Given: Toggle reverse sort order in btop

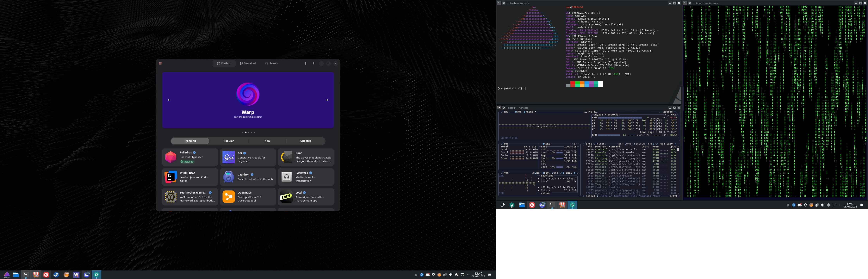Looking at the screenshot, I should point(639,144).
